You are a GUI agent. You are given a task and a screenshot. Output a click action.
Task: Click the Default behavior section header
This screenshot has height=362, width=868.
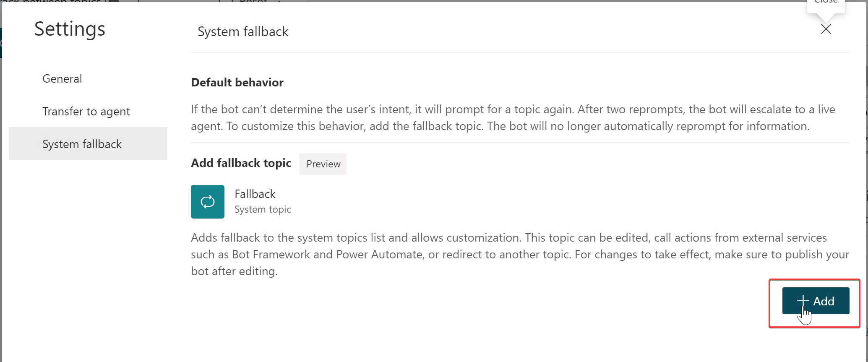[237, 82]
